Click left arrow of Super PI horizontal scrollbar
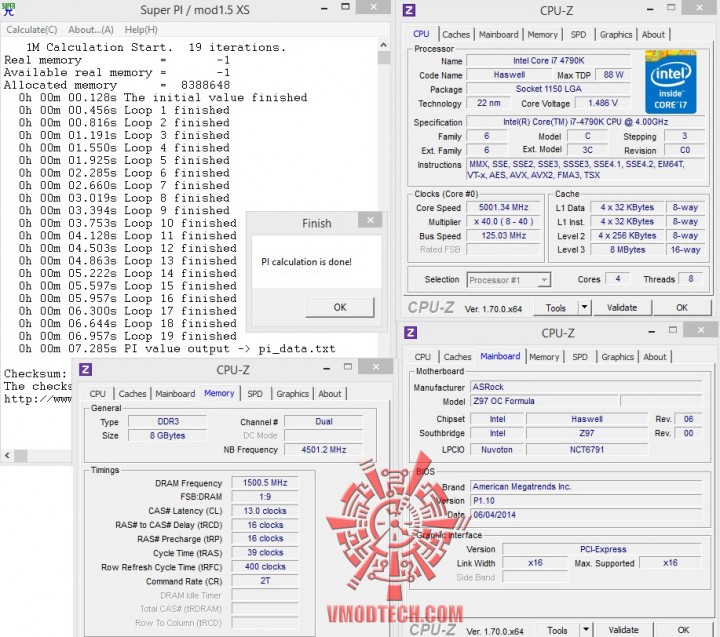720x637 pixels. pos(7,456)
